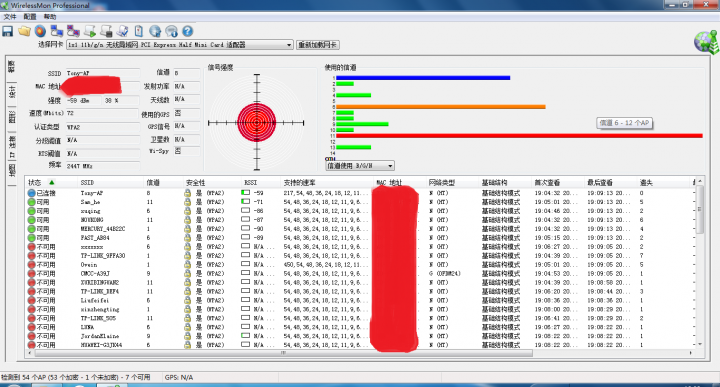The width and height of the screenshot is (720, 387).
Task: Sort by the SSID column header
Action: click(x=87, y=183)
